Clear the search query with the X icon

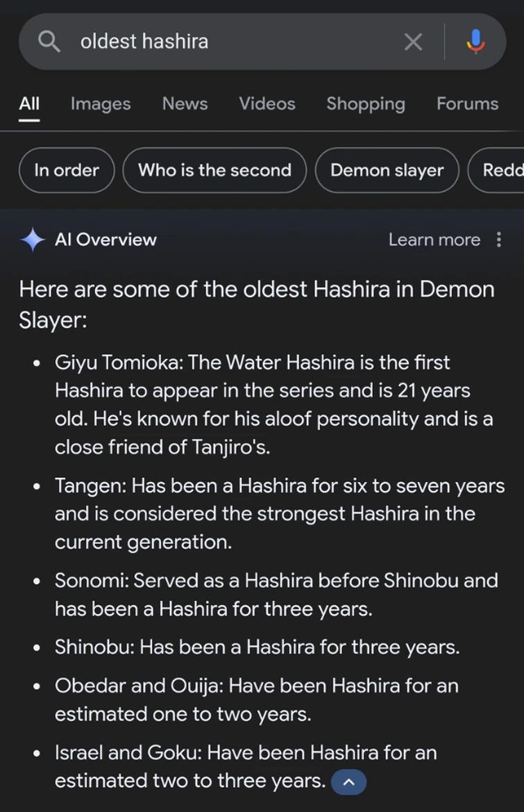[x=414, y=41]
